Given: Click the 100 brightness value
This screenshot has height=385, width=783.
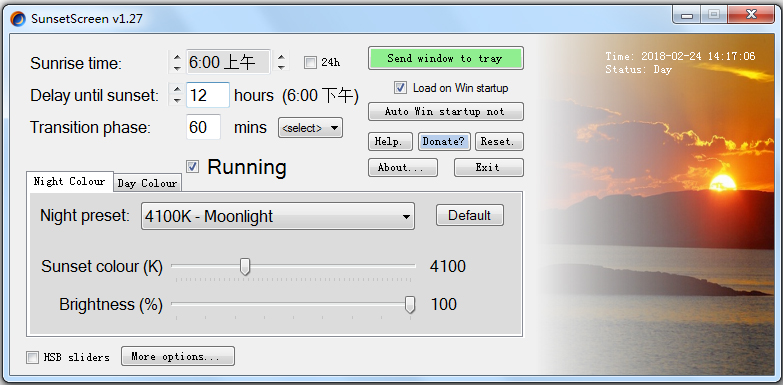Looking at the screenshot, I should pos(443,304).
